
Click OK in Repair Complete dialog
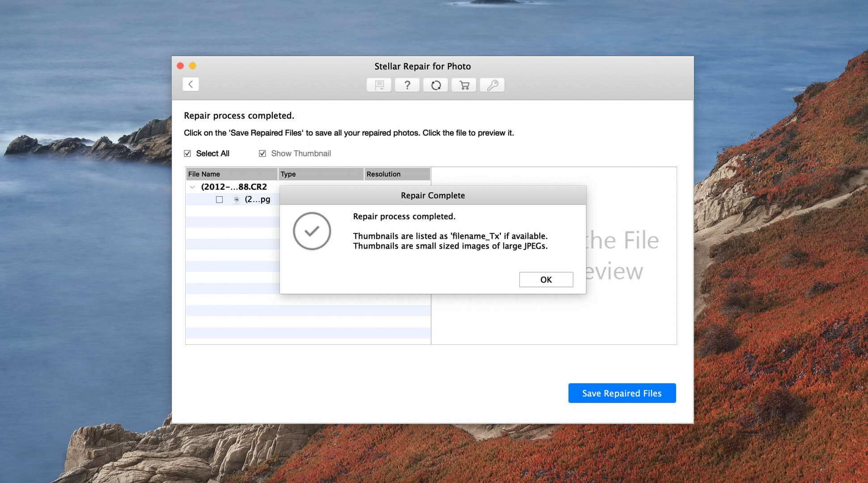coord(546,280)
